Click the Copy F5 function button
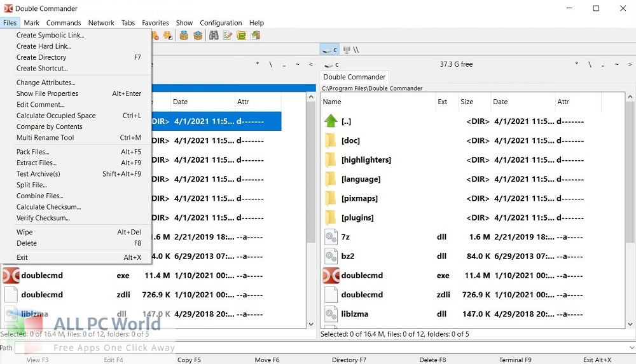636x364 pixels. [x=189, y=360]
